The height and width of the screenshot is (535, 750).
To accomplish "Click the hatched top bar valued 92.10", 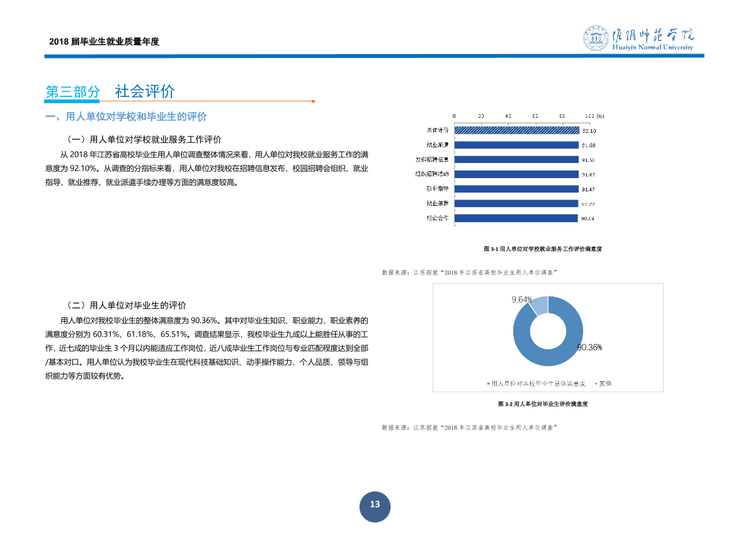I will pyautogui.click(x=517, y=131).
